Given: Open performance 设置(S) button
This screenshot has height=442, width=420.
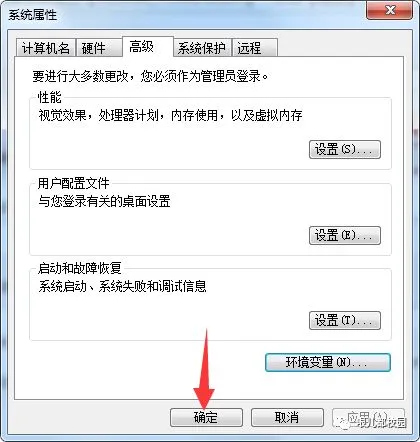Looking at the screenshot, I should 345,149.
